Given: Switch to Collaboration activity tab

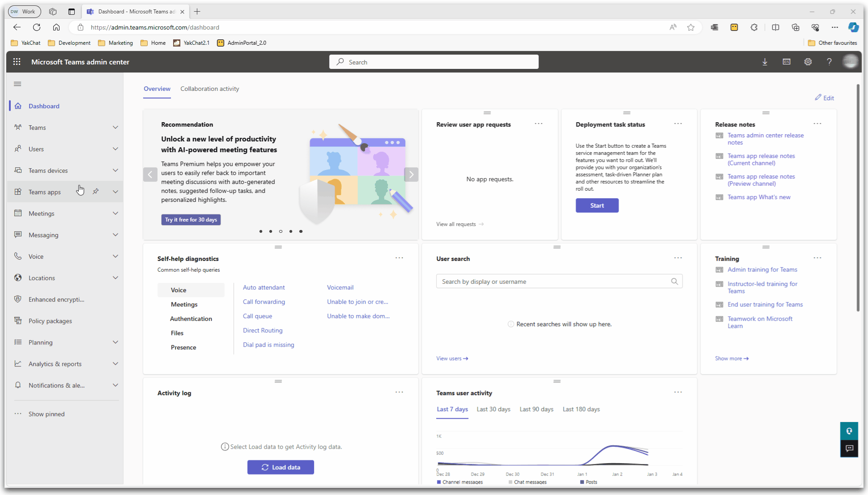Looking at the screenshot, I should tap(209, 89).
